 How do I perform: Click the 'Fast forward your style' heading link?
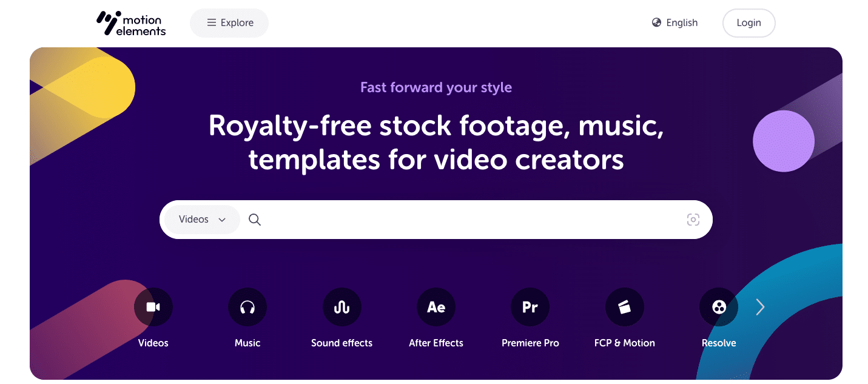pyautogui.click(x=436, y=87)
